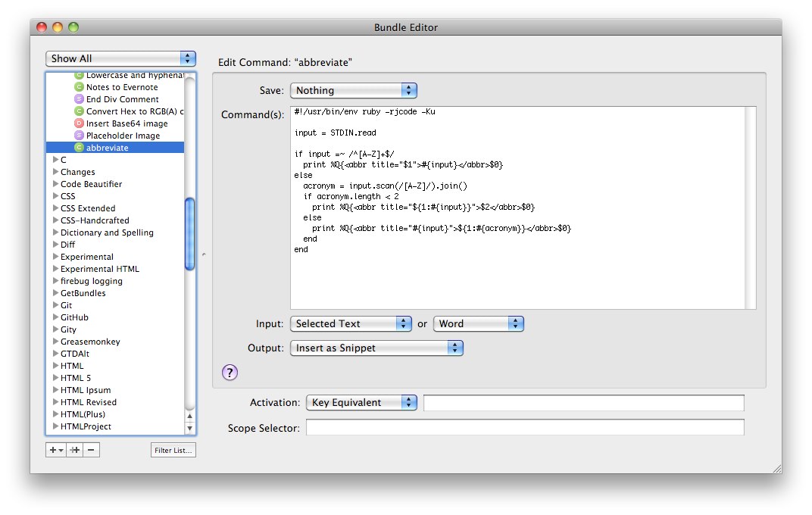Image resolution: width=812 pixels, height=515 pixels.
Task: Click the purple help question mark button
Action: (230, 372)
